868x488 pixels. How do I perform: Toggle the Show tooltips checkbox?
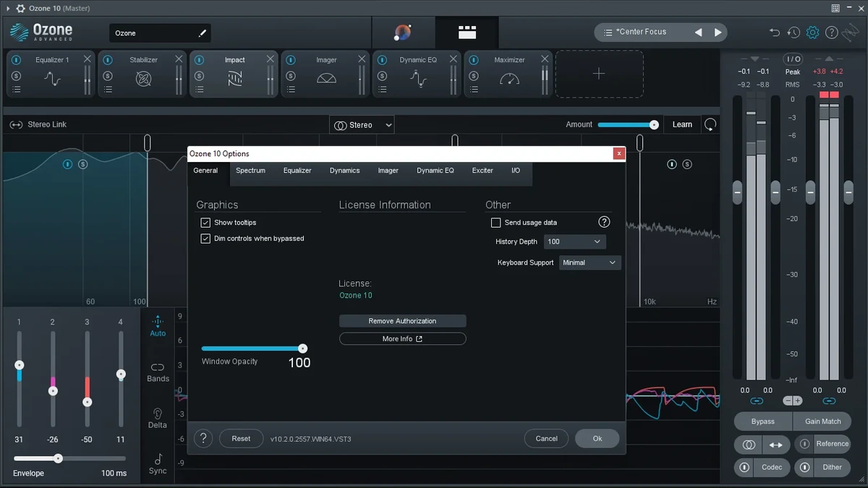(x=205, y=223)
